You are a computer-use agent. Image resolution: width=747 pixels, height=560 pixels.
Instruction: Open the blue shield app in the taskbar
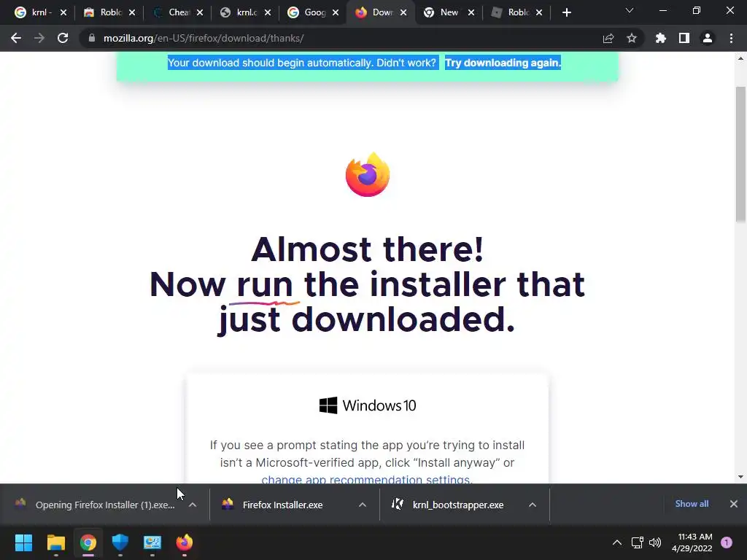click(120, 542)
